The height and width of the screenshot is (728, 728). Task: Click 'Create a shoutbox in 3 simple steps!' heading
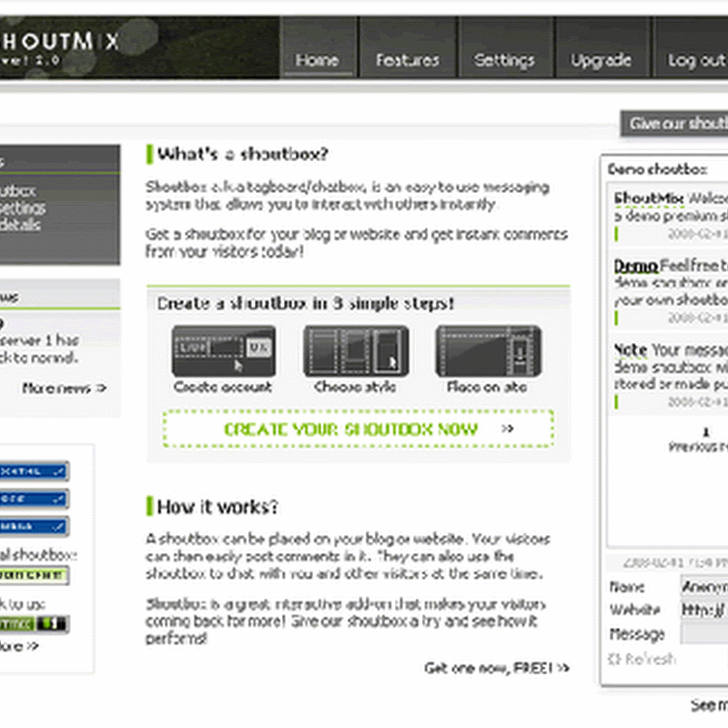click(x=306, y=303)
